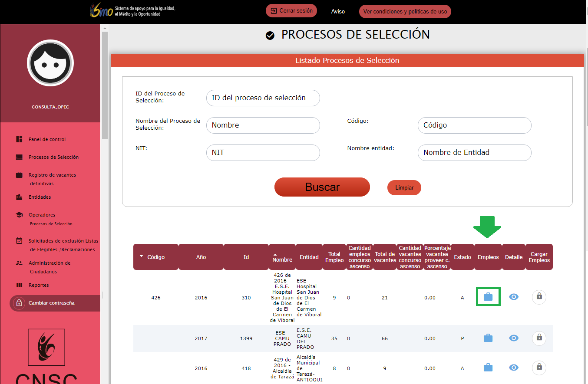Open Empleos briefcase for process 426
Screen dimensions: 588x384
click(488, 297)
